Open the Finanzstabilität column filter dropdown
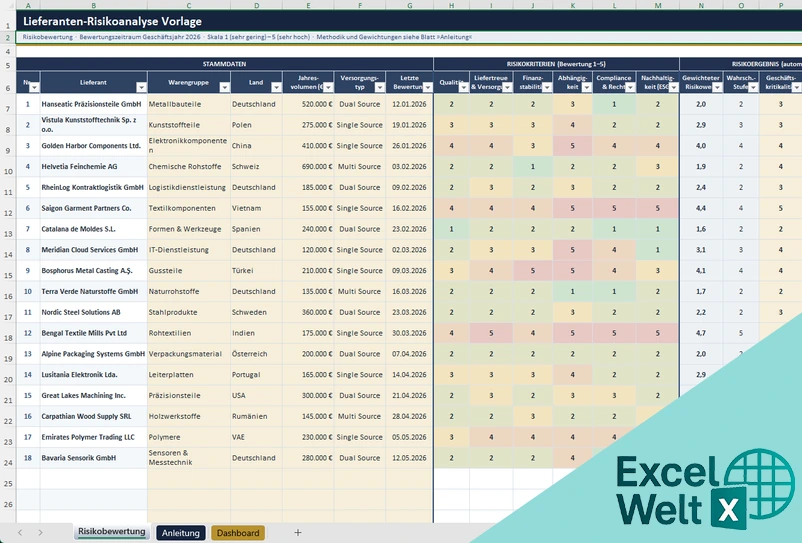The height and width of the screenshot is (543, 802). [547, 87]
